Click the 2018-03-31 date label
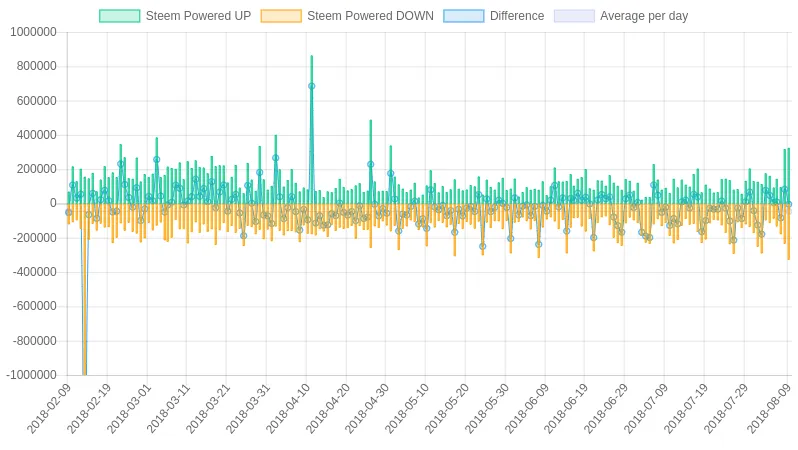This screenshot has height=450, width=798. point(248,408)
